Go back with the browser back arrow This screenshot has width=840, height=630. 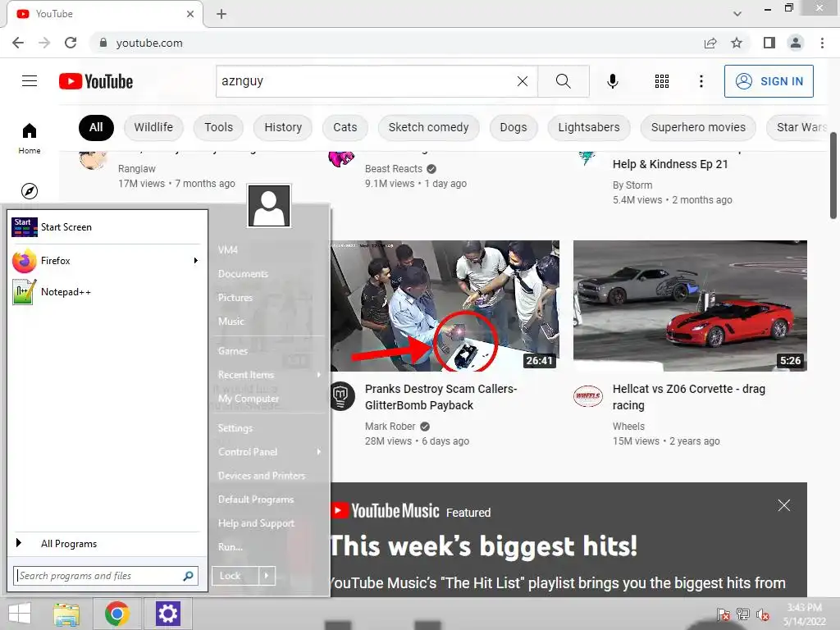click(18, 43)
